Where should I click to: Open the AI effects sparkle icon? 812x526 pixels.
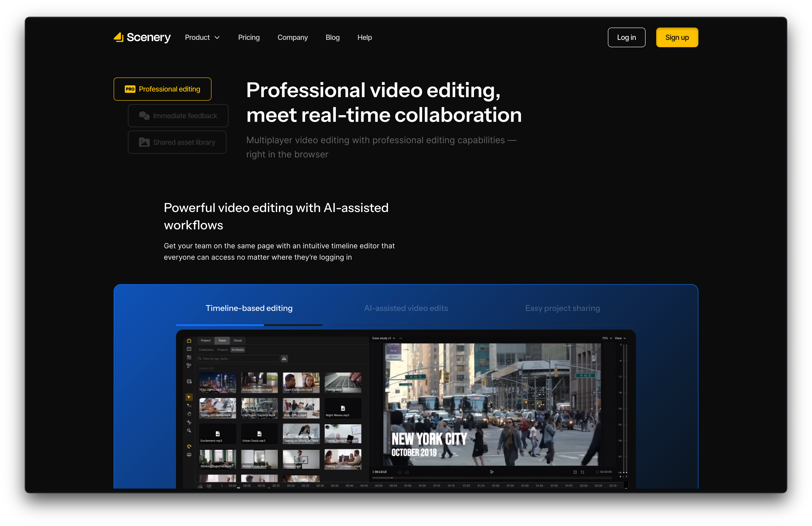pyautogui.click(x=189, y=365)
